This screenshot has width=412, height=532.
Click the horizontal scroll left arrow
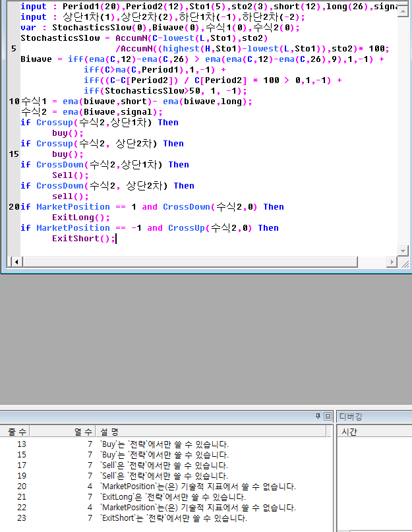(16, 262)
